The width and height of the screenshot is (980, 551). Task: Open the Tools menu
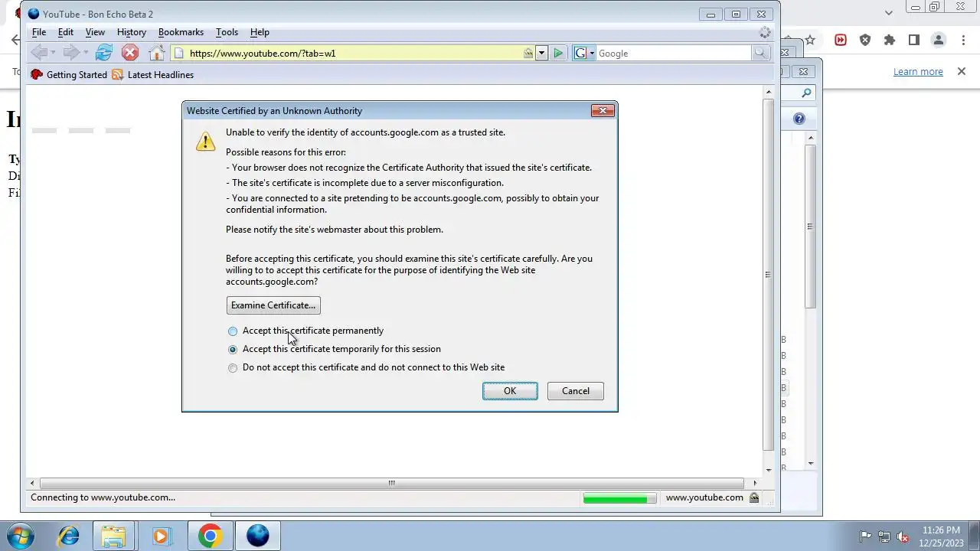[227, 32]
